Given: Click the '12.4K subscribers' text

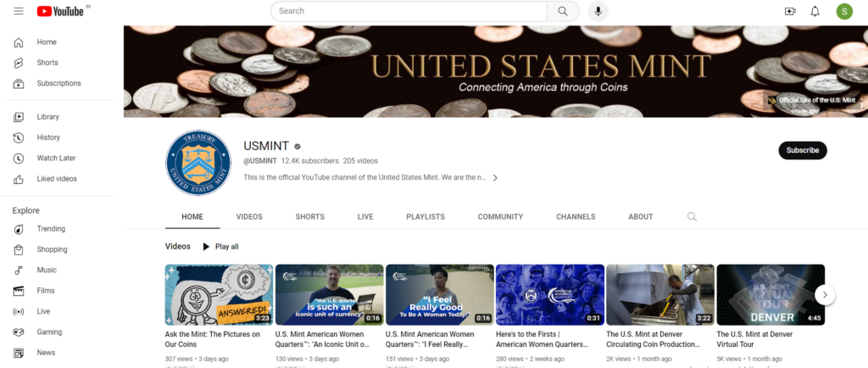Looking at the screenshot, I should [310, 161].
